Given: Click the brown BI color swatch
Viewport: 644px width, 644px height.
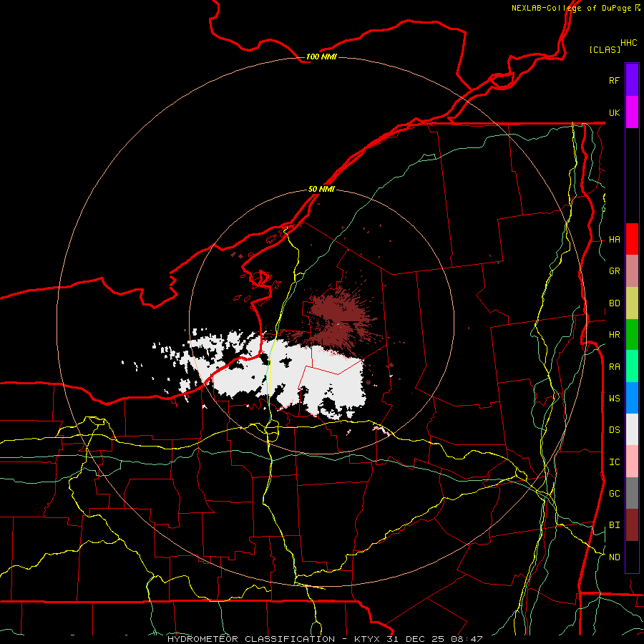Looking at the screenshot, I should pyautogui.click(x=632, y=525).
